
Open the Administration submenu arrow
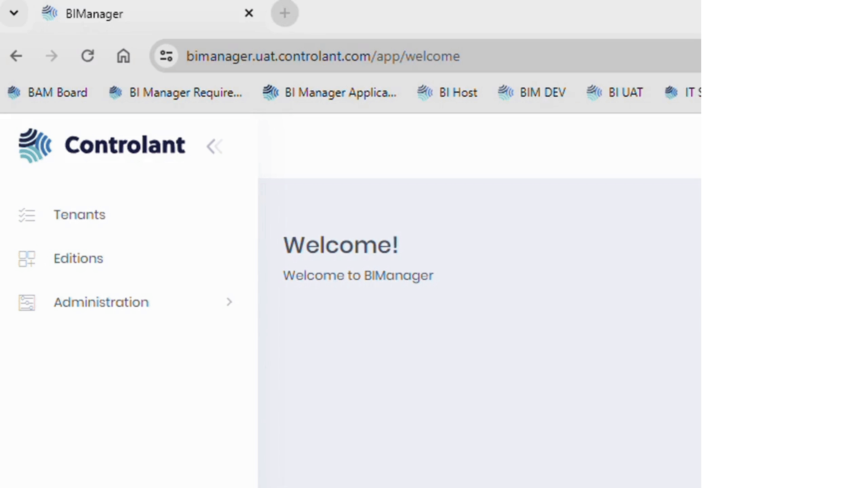228,302
